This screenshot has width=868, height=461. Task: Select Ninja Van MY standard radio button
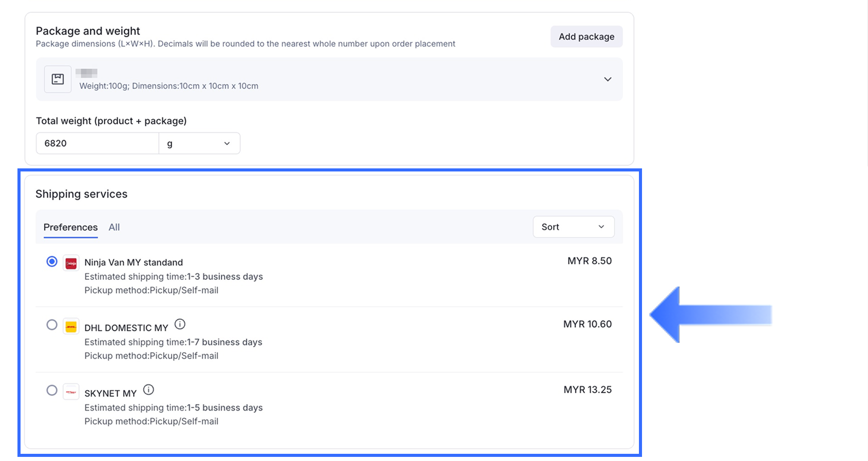(52, 262)
